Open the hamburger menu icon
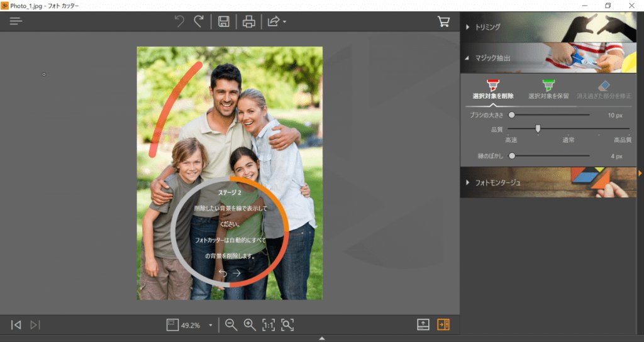 pos(16,21)
